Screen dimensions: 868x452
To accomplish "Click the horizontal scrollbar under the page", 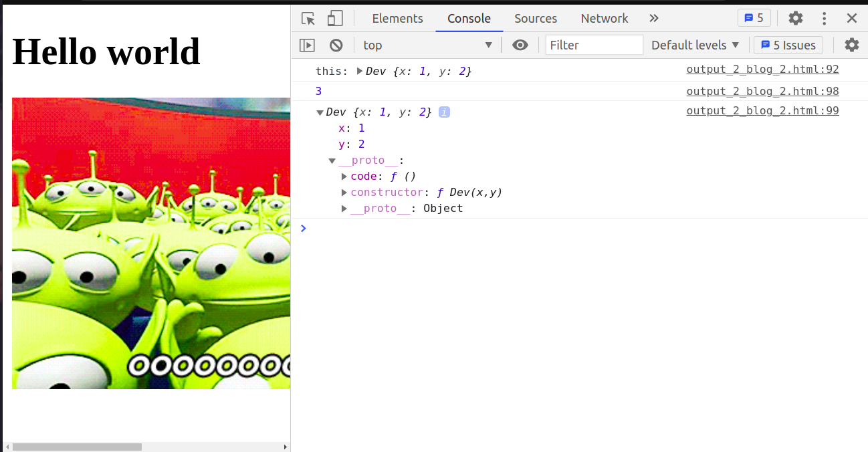I will point(77,447).
